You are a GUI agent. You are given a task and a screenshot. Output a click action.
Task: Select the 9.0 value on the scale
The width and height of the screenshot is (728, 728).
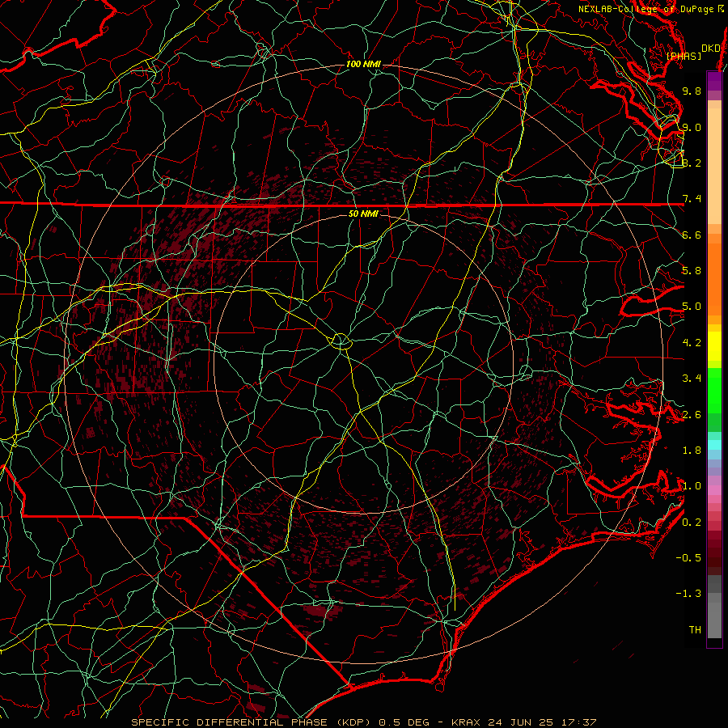tap(692, 127)
